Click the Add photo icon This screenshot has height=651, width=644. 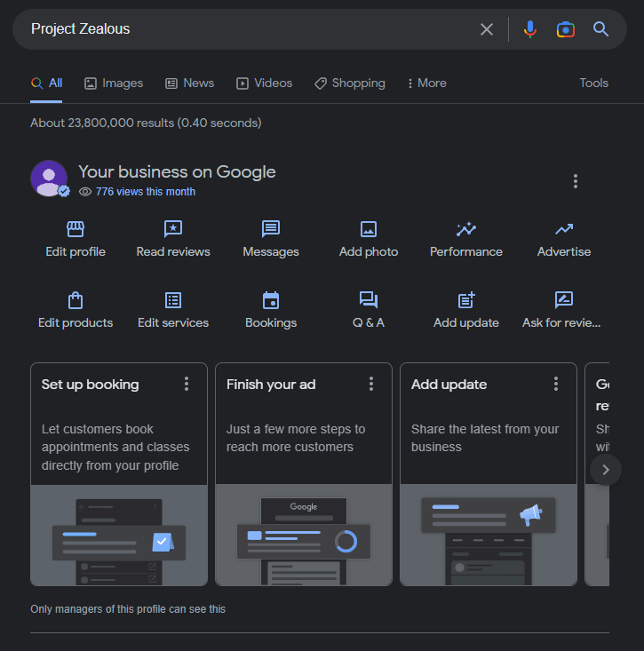(x=369, y=229)
